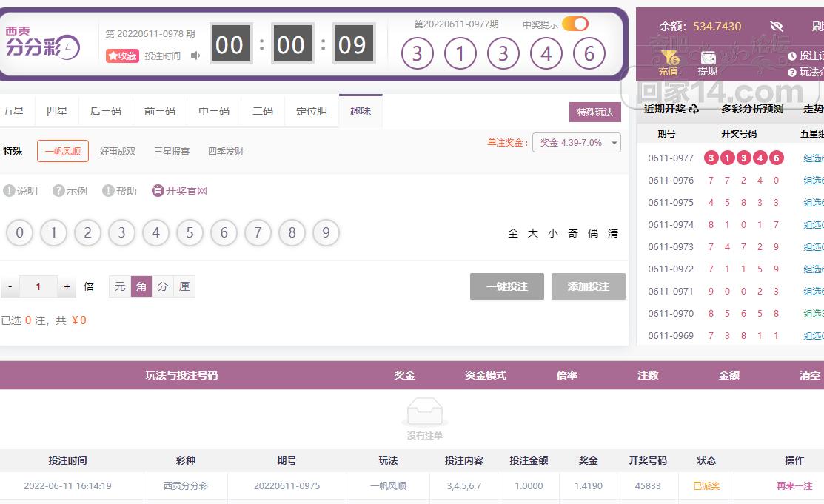Open the 开奖官网 official site link
The height and width of the screenshot is (504, 824).
coord(179,191)
